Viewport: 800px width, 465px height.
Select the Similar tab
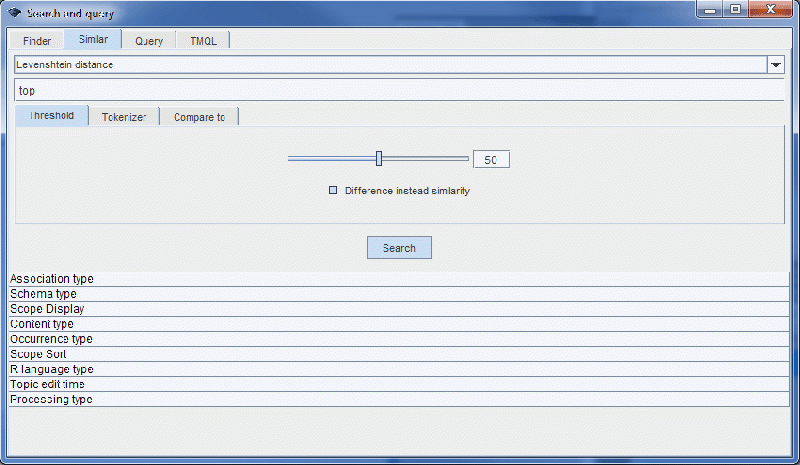point(93,39)
